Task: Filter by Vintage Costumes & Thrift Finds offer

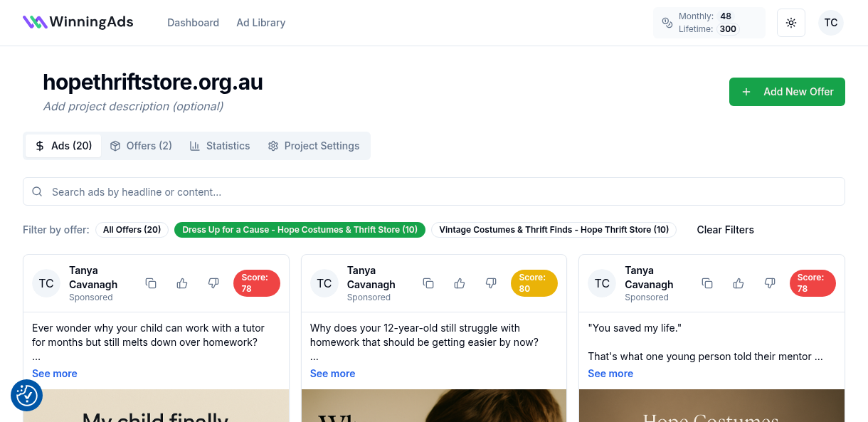Action: pyautogui.click(x=554, y=230)
